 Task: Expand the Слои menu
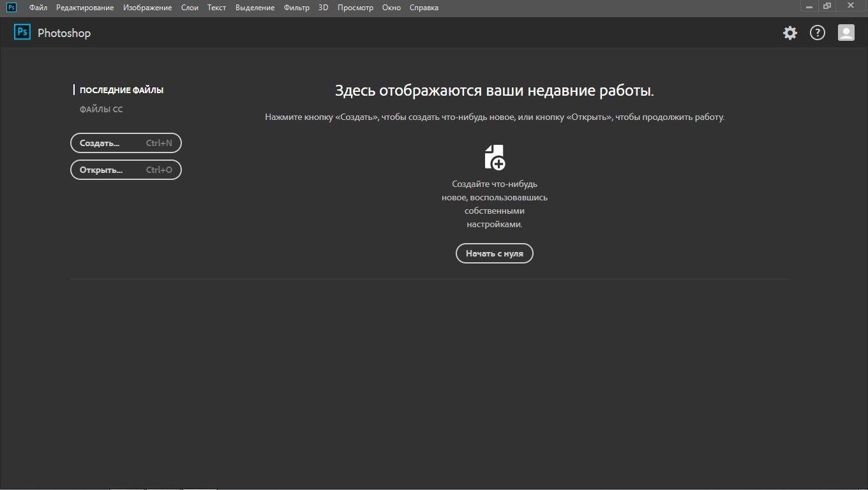click(190, 8)
